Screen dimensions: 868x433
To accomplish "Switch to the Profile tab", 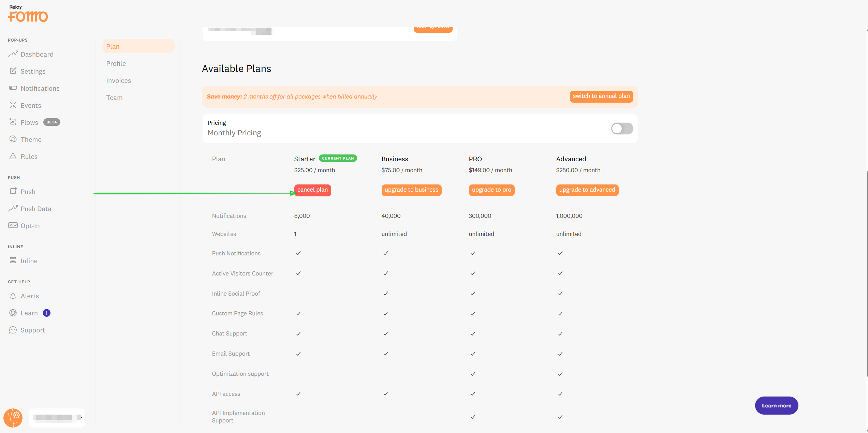I will [x=116, y=63].
